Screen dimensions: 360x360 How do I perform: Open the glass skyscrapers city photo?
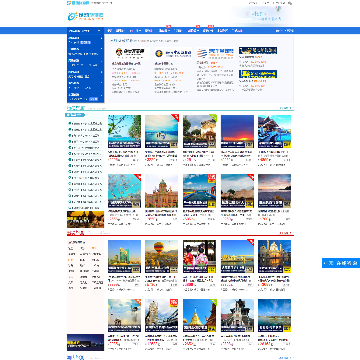[x=124, y=256]
